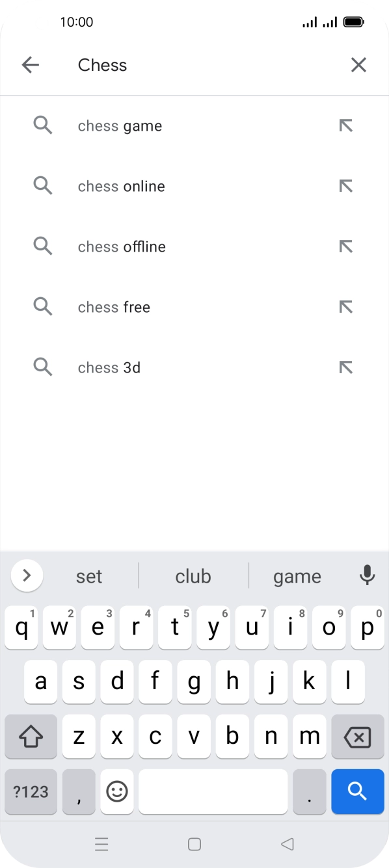Choose the suggestion 'club' above the keyboard
The image size is (389, 868).
[x=193, y=576]
